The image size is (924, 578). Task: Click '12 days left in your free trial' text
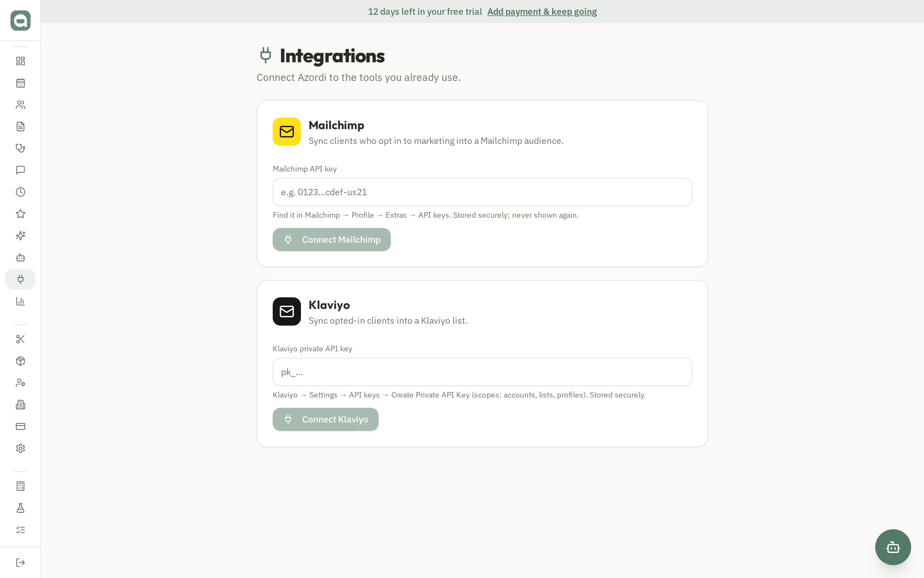tap(424, 12)
